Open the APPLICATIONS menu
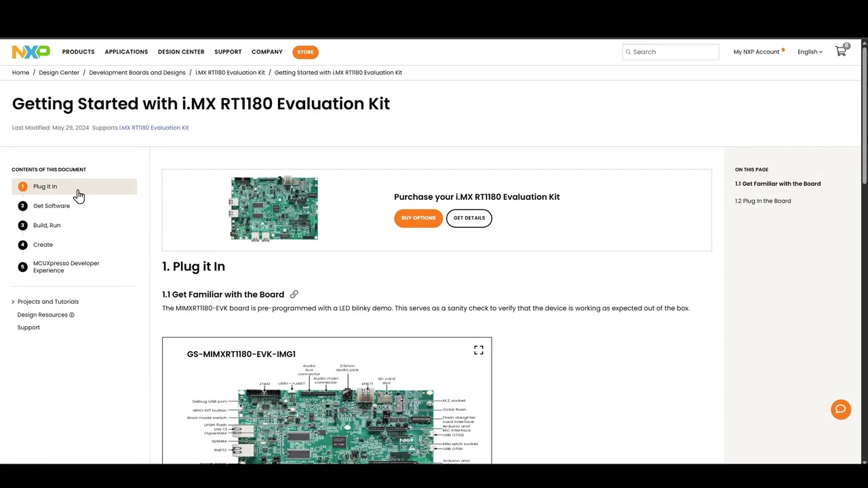Viewport: 868px width, 488px height. pyautogui.click(x=126, y=52)
